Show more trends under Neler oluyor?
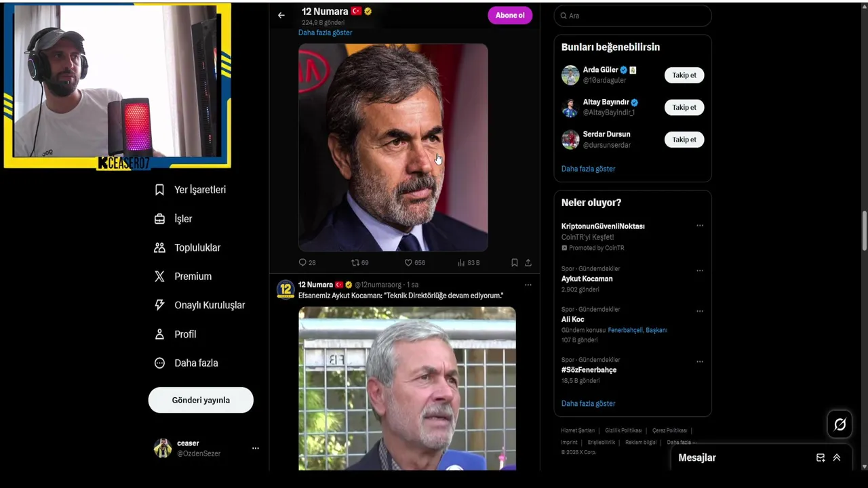Image resolution: width=868 pixels, height=488 pixels. [x=588, y=403]
